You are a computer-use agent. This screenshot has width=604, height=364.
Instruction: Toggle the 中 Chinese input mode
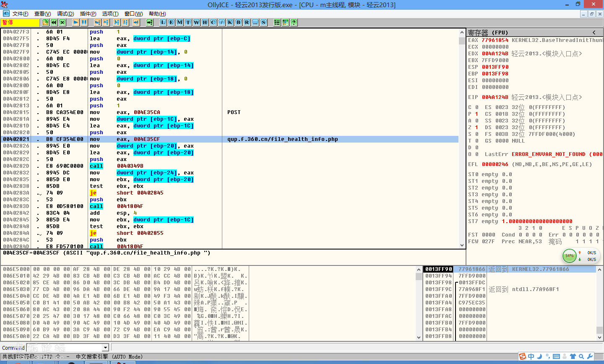point(531,356)
